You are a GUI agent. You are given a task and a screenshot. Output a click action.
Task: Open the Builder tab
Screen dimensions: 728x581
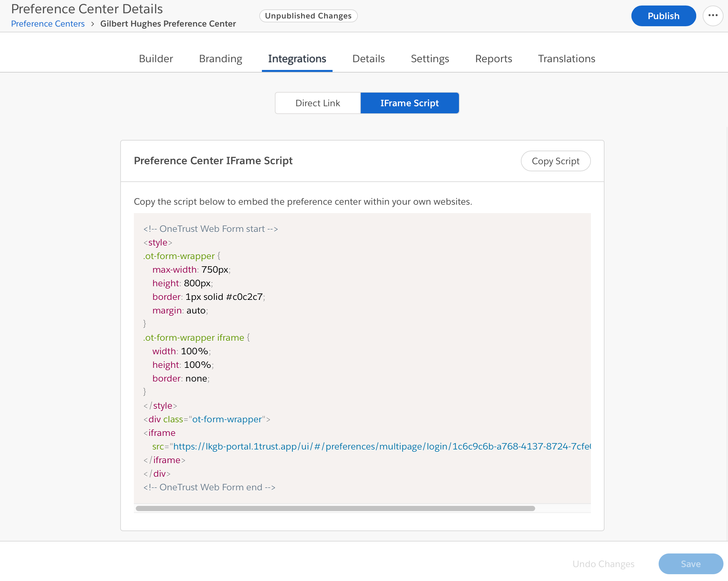pos(156,58)
